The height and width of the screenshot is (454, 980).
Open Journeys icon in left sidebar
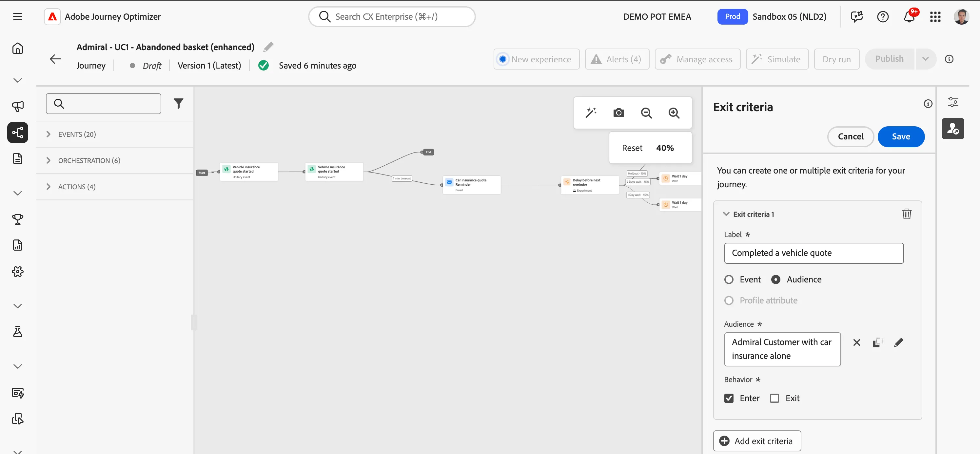[x=17, y=133]
